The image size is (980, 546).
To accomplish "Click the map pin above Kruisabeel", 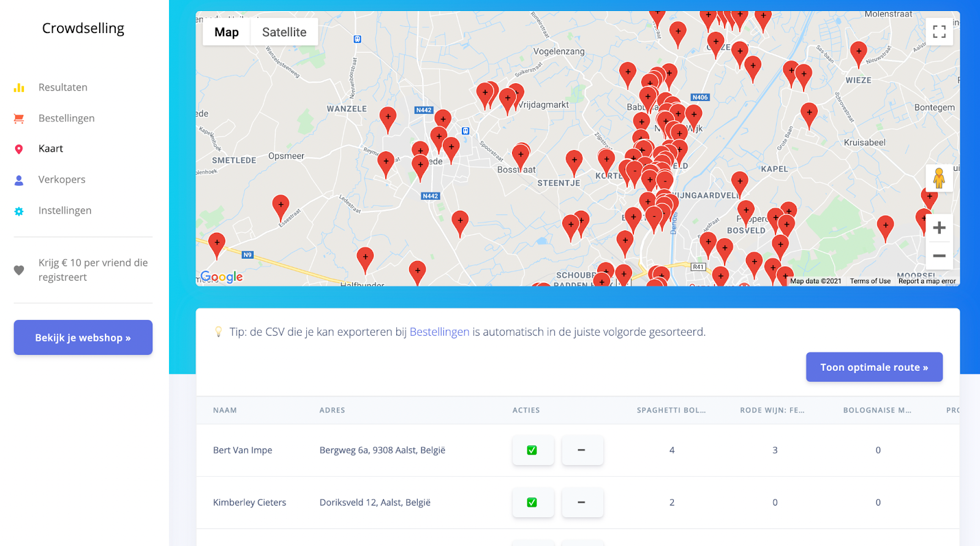I will 809,116.
